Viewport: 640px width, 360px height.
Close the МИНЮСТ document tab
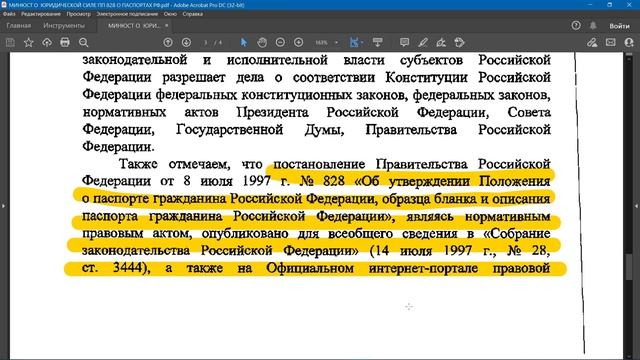tap(167, 25)
